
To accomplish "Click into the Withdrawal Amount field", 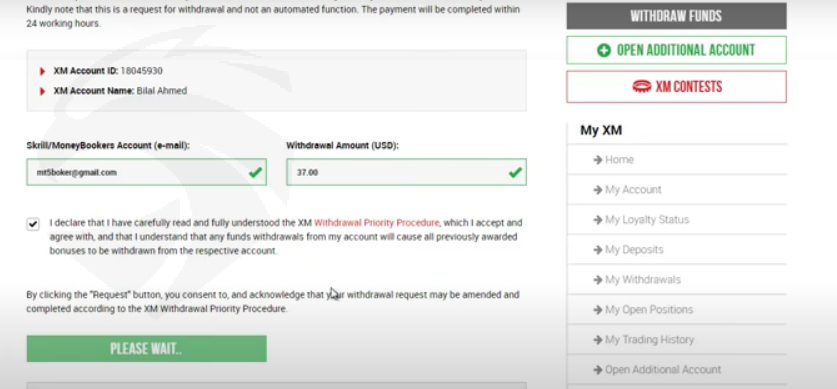I will tap(406, 172).
